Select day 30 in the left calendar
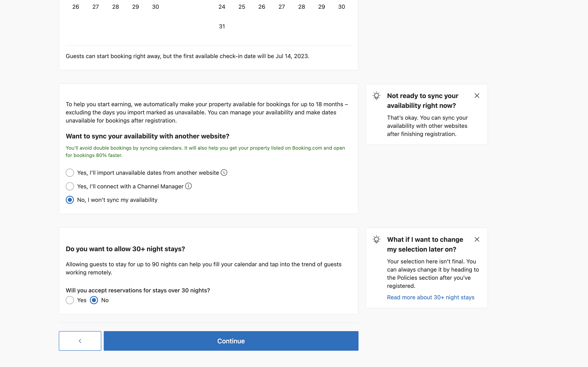588x367 pixels. pos(156,7)
